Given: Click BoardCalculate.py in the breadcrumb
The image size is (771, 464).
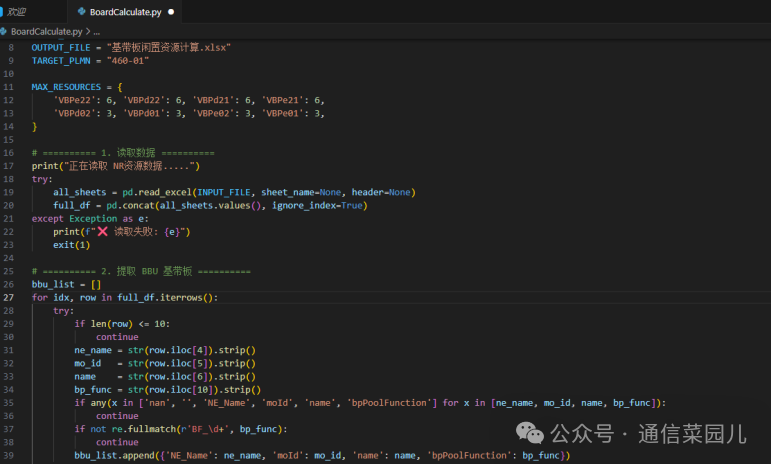Looking at the screenshot, I should (x=47, y=31).
